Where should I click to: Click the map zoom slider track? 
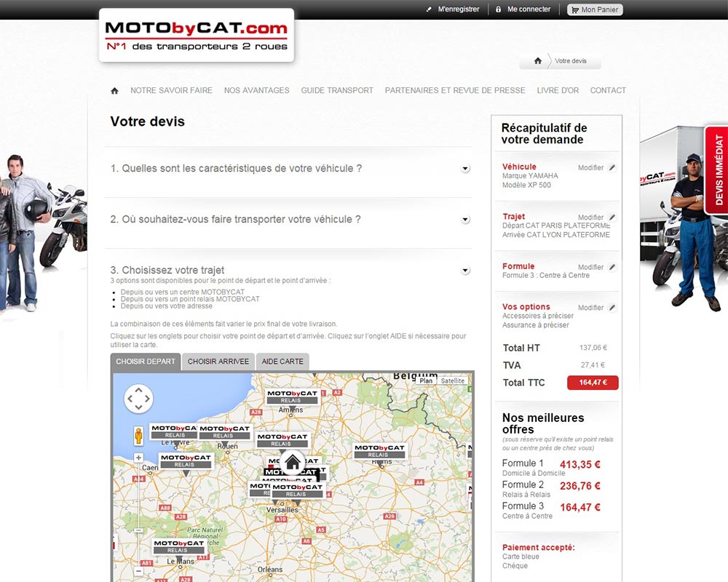pos(138,514)
